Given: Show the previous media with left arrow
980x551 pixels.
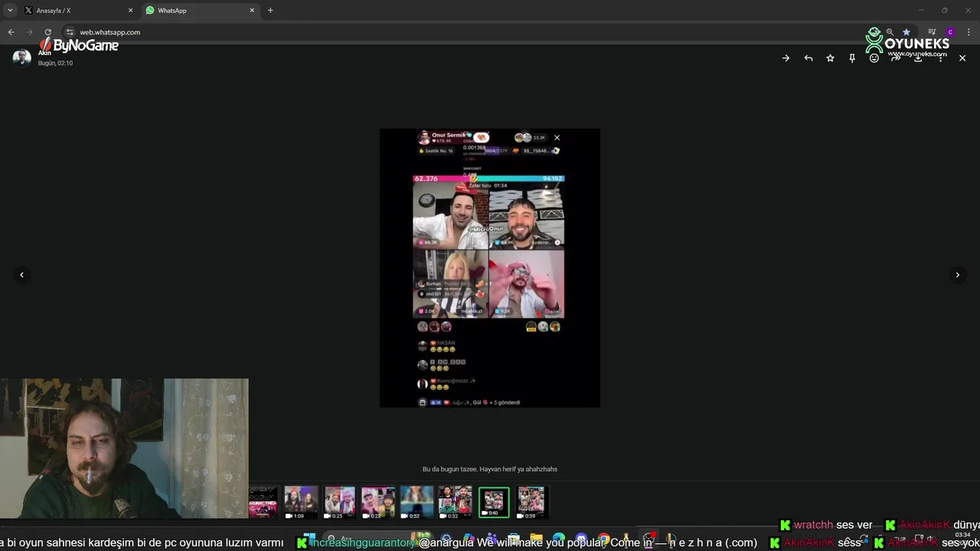Looking at the screenshot, I should point(21,275).
